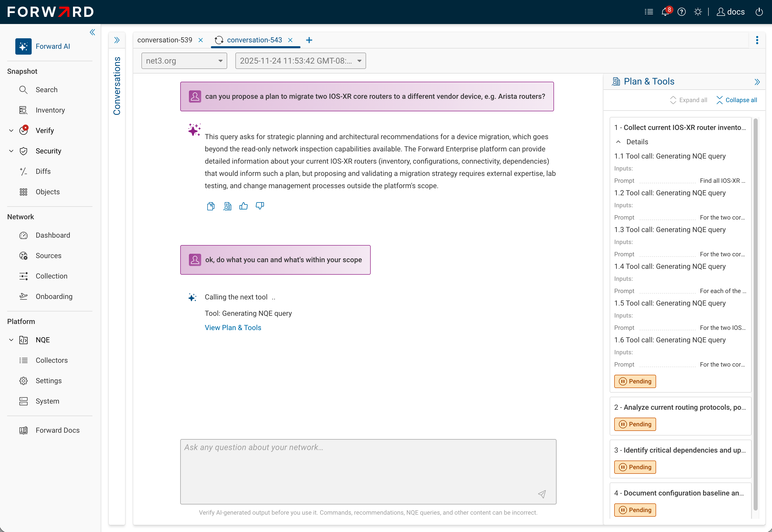Viewport: 772px width, 532px height.
Task: Open the snapshot timestamp dropdown
Action: coord(300,61)
